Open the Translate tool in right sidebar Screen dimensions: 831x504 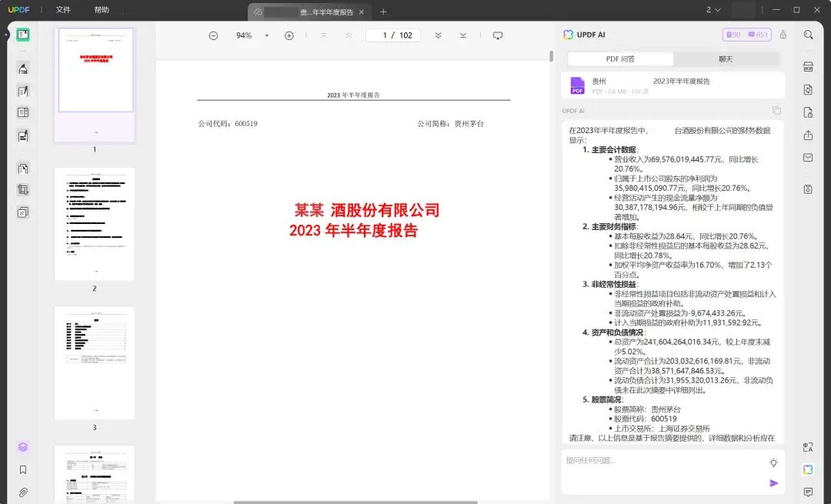click(x=808, y=447)
